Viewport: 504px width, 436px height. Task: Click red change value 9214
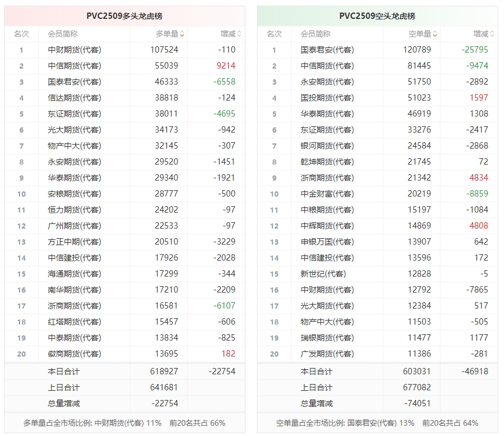tap(226, 66)
